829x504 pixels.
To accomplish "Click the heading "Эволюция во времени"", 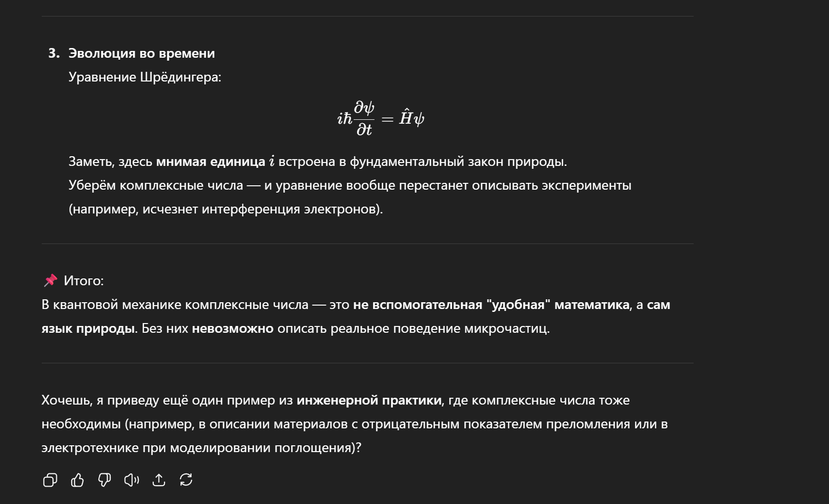I will [141, 53].
